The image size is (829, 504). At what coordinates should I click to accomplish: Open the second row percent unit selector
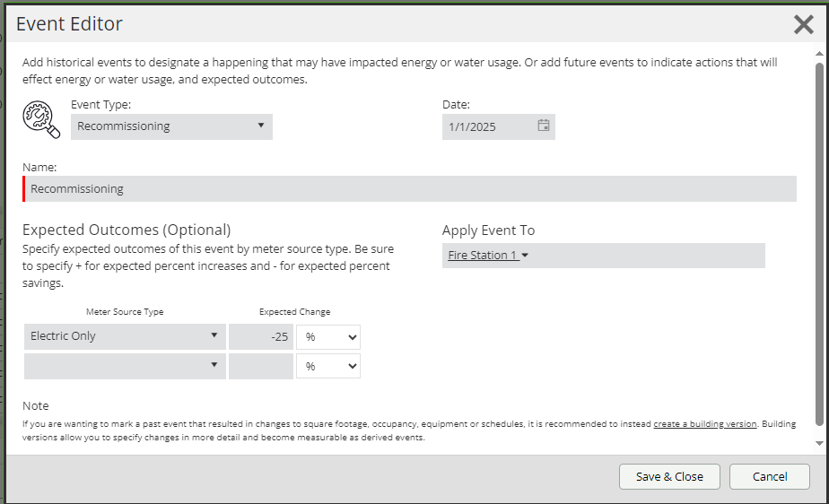pyautogui.click(x=328, y=367)
